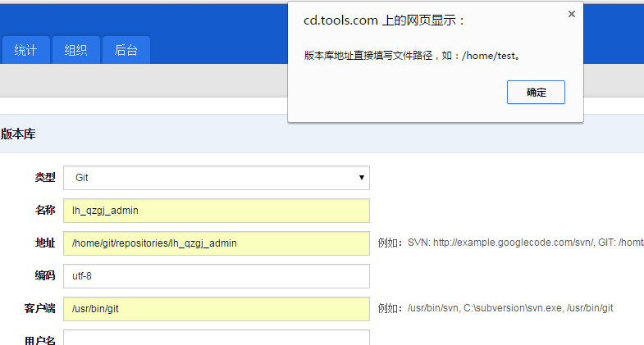Click the 地址 field label
Viewport: 644px width, 345px height.
pyautogui.click(x=45, y=243)
